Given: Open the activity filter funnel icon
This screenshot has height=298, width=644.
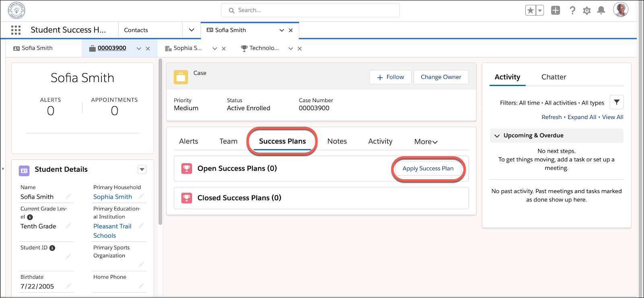Looking at the screenshot, I should coord(617,103).
